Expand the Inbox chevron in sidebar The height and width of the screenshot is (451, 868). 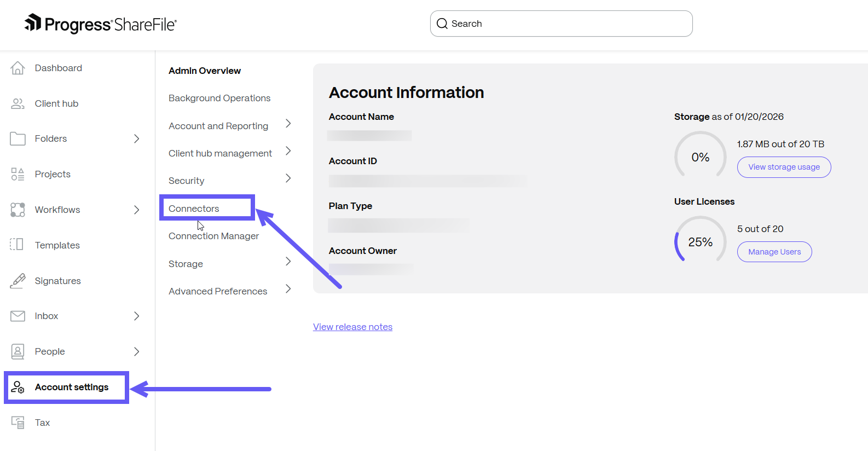tap(137, 316)
